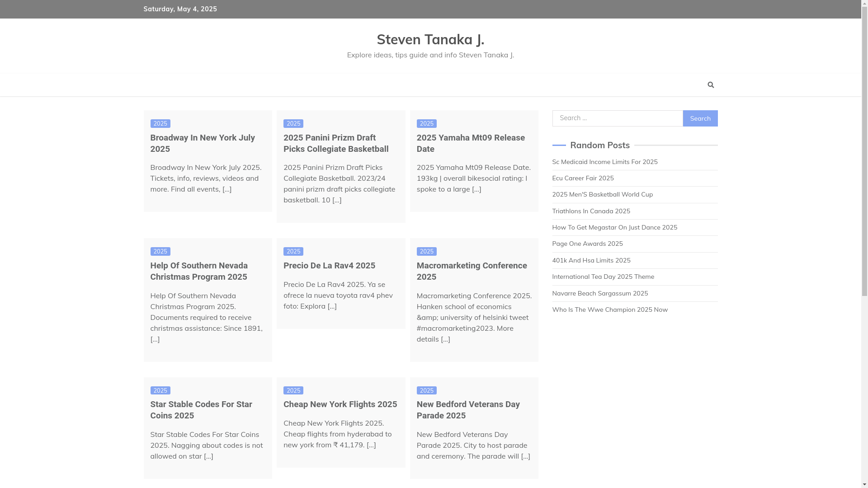Open the Steven Tanaka J. site title
The image size is (868, 488).
pos(430,39)
